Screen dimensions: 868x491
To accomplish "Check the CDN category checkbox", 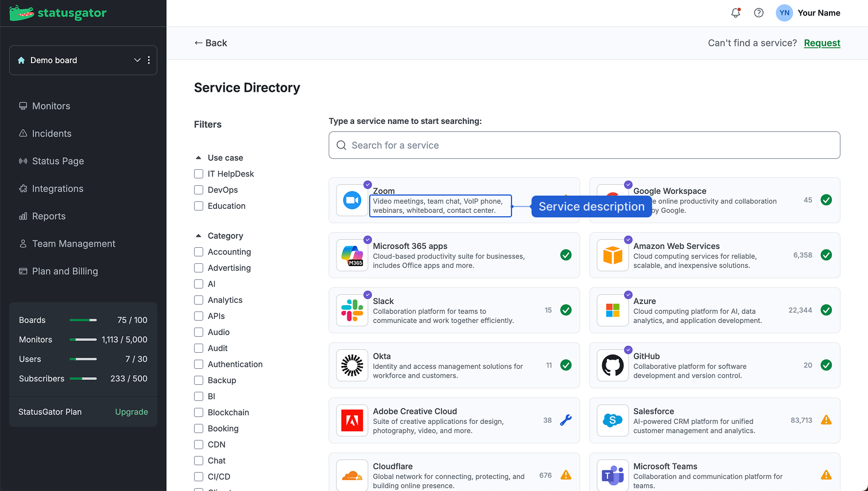I will (199, 445).
